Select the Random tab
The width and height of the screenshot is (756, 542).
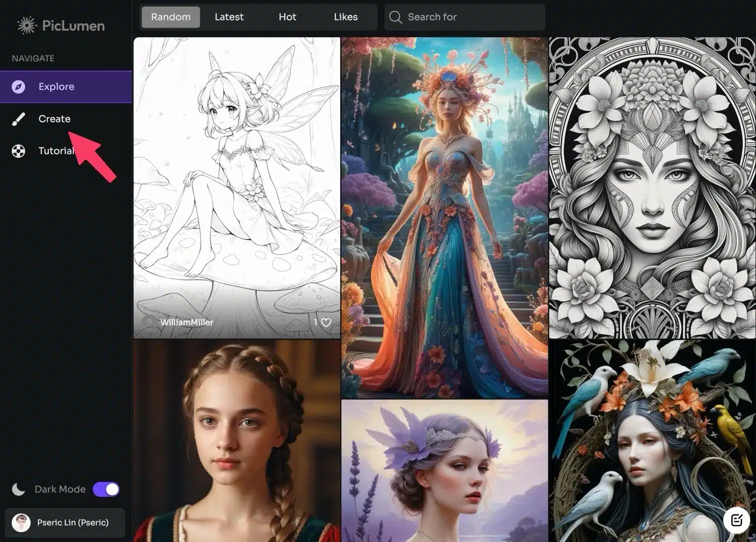click(171, 17)
